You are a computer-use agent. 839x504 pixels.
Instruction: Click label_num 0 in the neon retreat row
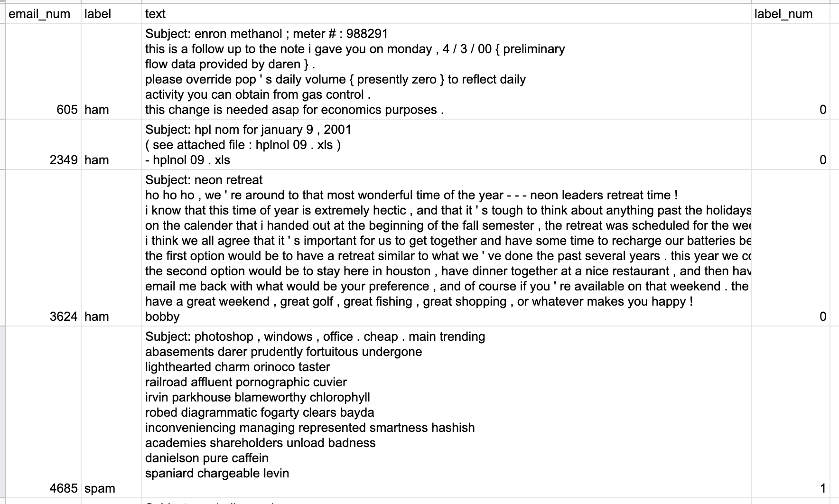(791, 248)
